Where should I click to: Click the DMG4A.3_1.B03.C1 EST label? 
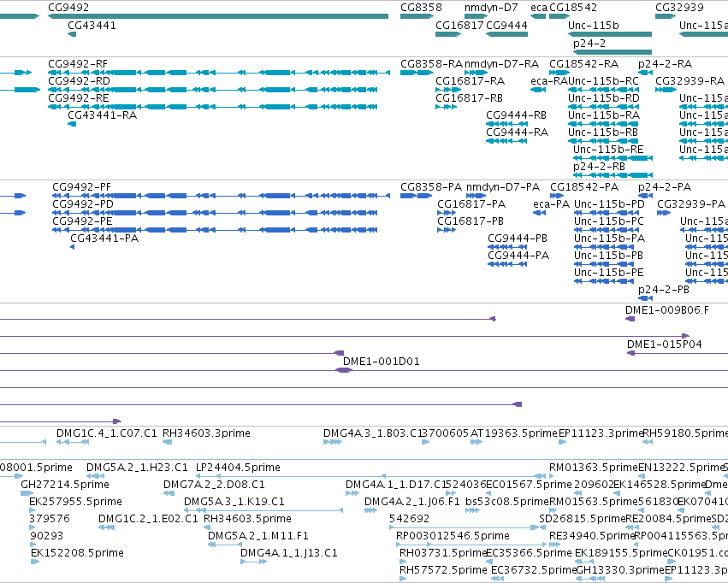(372, 433)
